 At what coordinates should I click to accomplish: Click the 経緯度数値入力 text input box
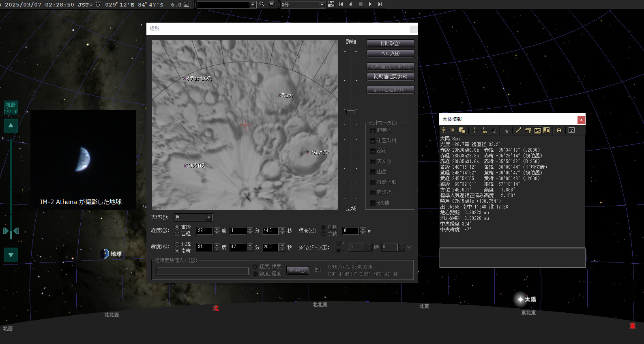pyautogui.click(x=203, y=271)
